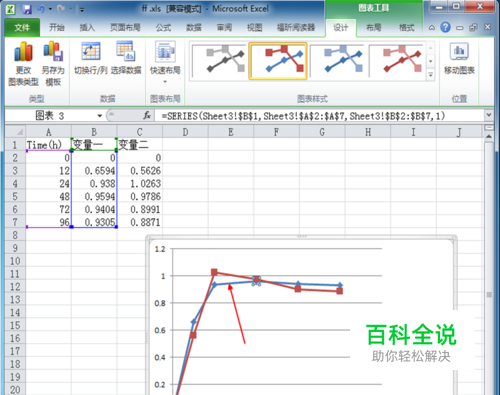The image size is (500, 395).
Task: Click the Save As Template icon
Action: click(x=53, y=63)
